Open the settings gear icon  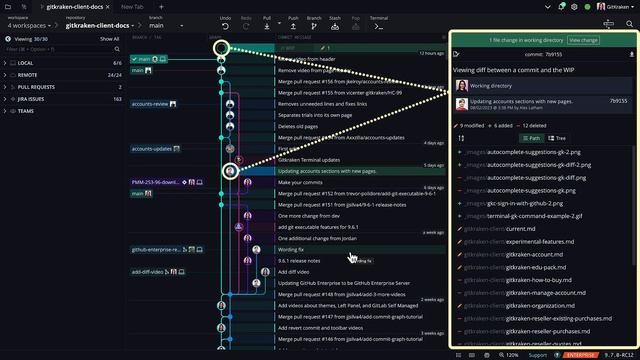pos(574,7)
